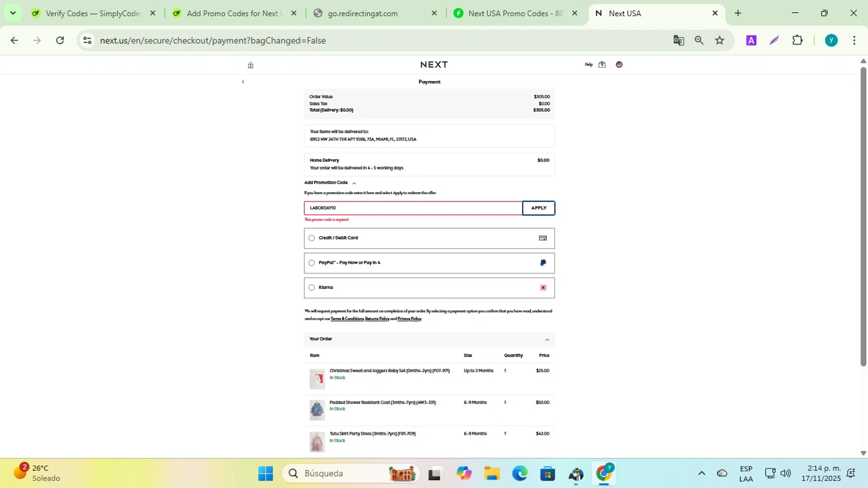Image resolution: width=868 pixels, height=488 pixels.
Task: Open the purple A extension icon
Action: [x=751, y=41]
